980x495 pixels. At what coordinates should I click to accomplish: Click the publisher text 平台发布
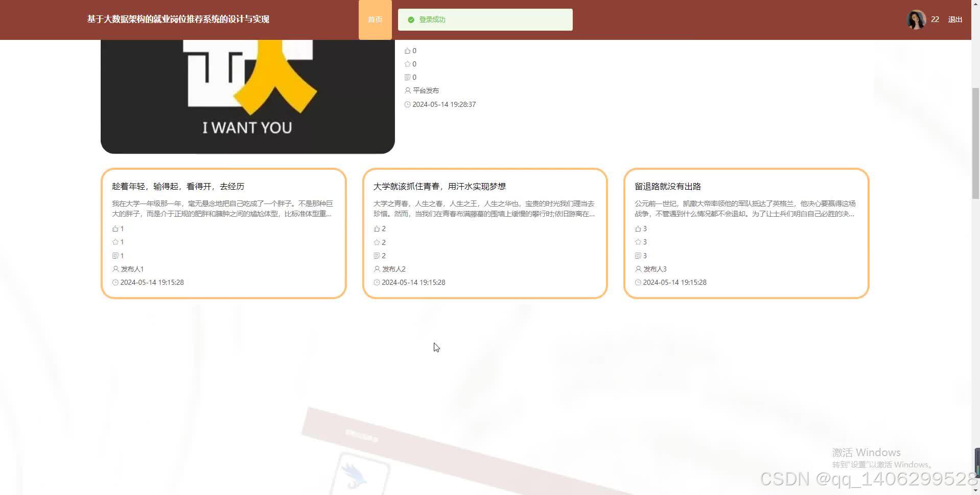point(426,91)
